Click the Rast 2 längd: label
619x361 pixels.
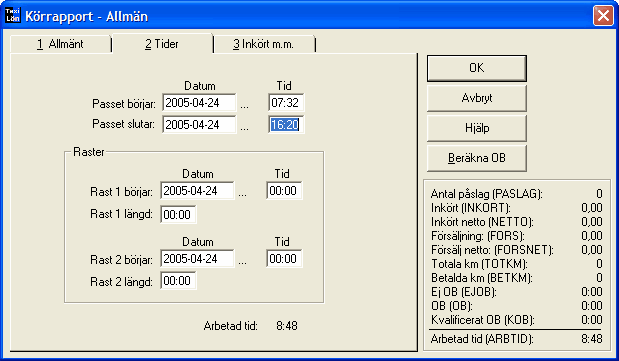click(x=121, y=282)
